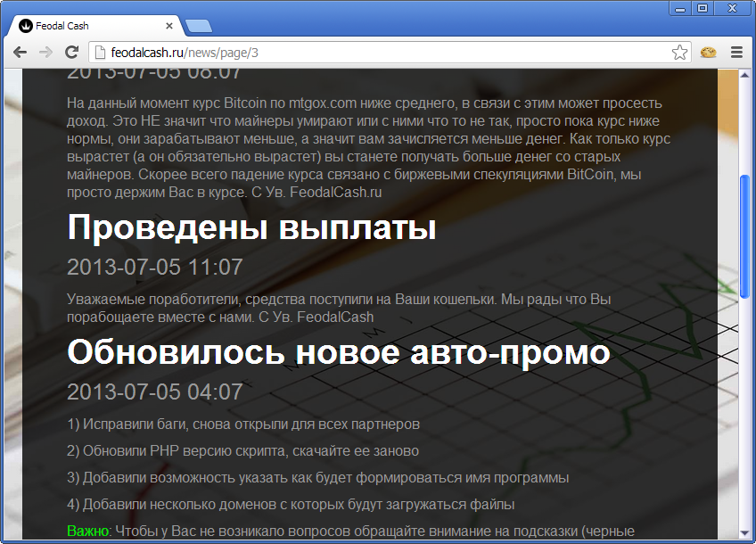Click the page icon in the address bar
756x544 pixels.
coord(100,52)
